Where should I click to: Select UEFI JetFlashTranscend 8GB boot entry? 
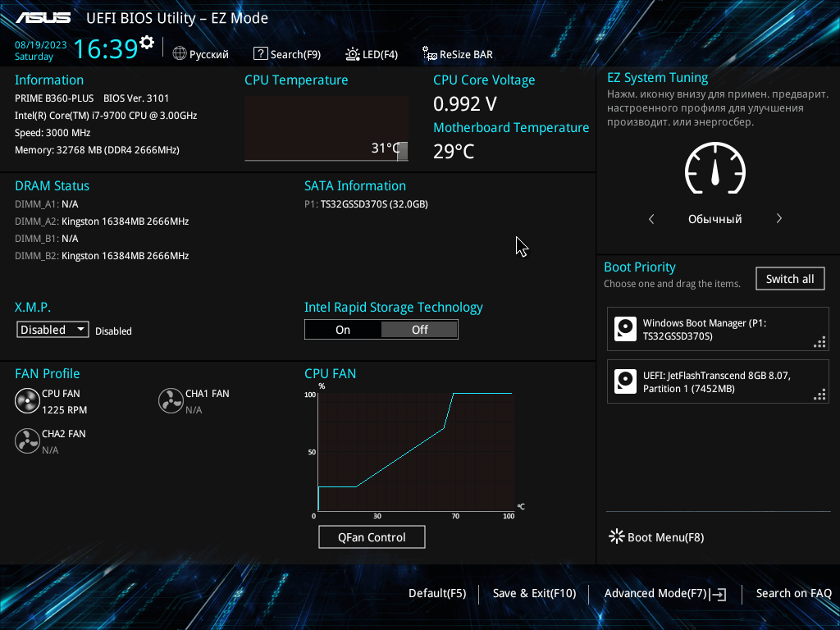[x=718, y=381]
